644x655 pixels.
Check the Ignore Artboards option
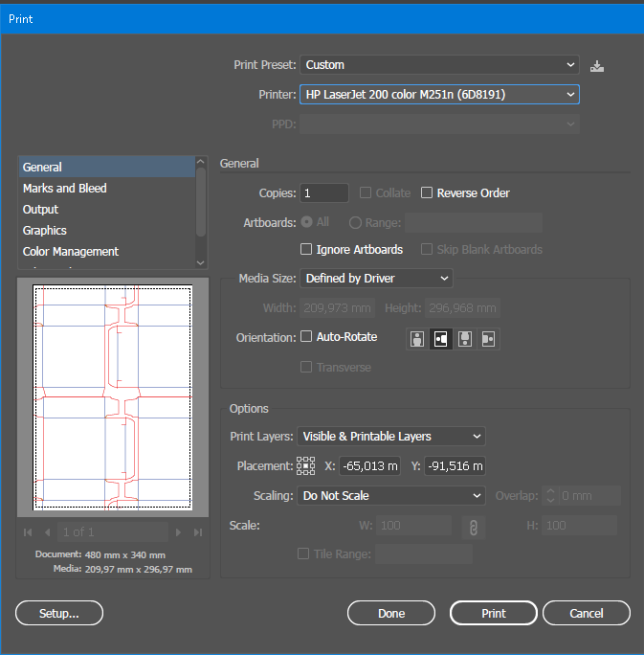(306, 249)
